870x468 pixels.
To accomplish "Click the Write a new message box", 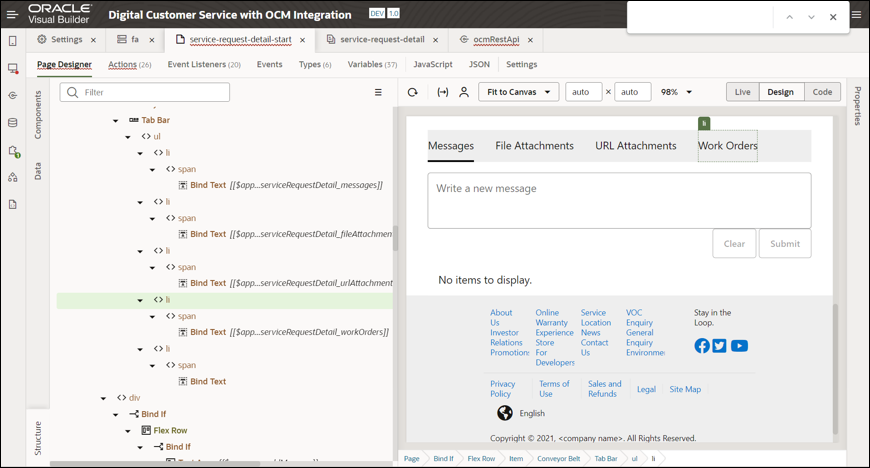I will [x=619, y=200].
